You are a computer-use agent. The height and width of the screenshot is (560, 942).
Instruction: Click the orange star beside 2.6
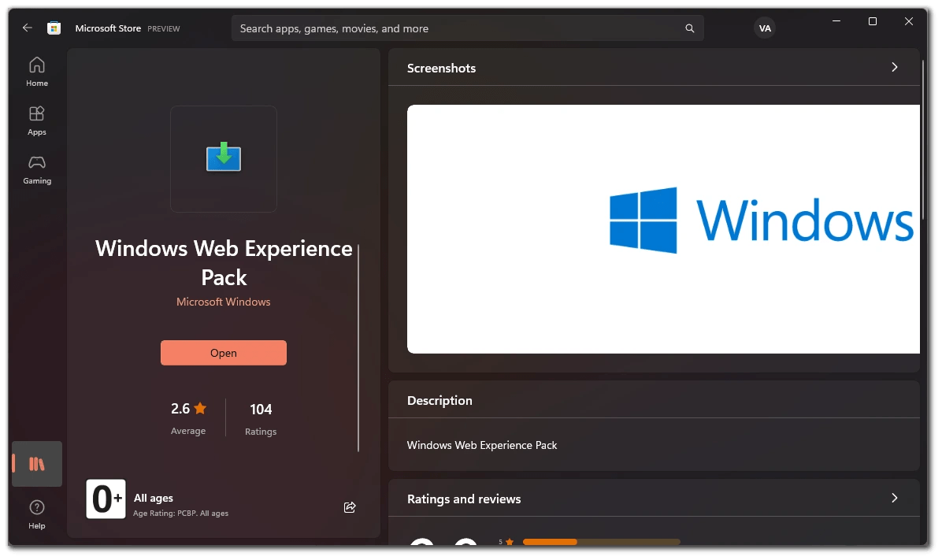(200, 409)
